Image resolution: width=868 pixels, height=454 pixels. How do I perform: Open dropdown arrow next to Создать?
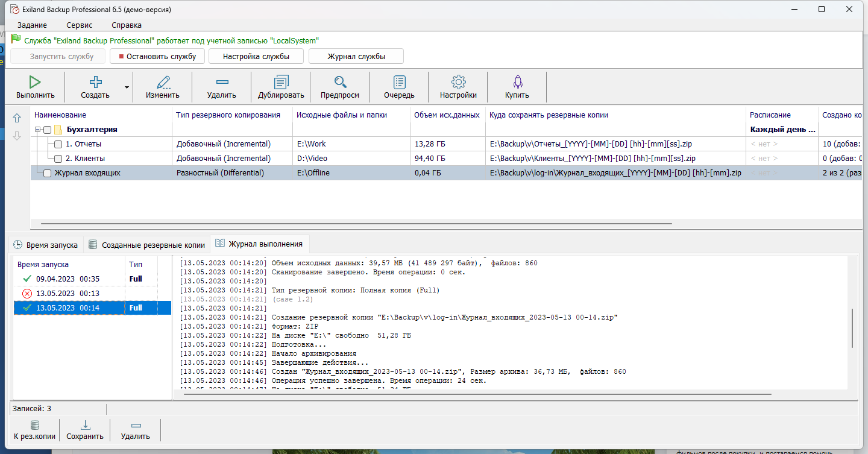[x=127, y=87]
